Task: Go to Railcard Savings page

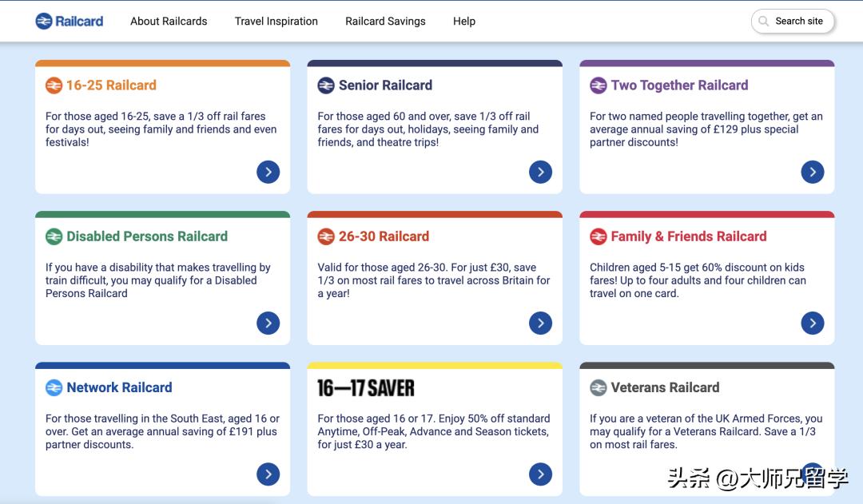Action: tap(385, 22)
